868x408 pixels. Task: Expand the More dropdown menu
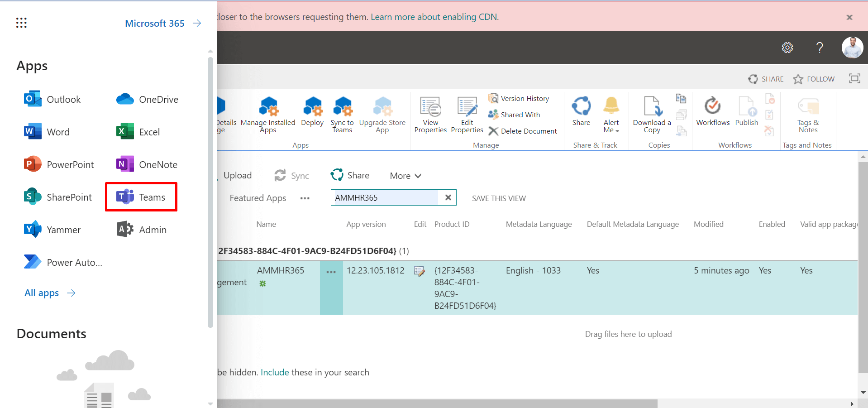pyautogui.click(x=405, y=176)
